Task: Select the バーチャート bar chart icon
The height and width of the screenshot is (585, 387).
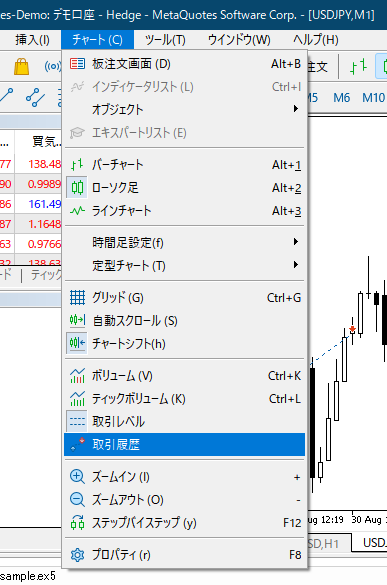Action: [77, 165]
